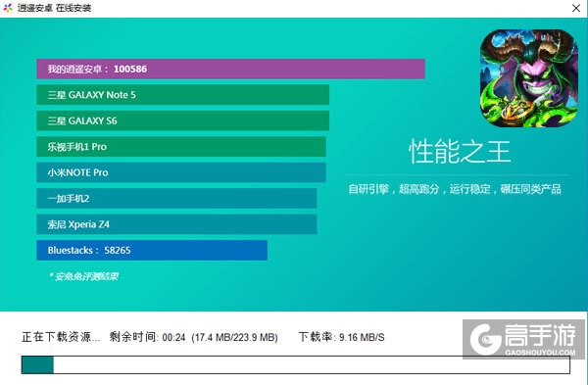Click the 17.4 MB/223.9 MB size text
Image resolution: width=588 pixels, height=385 pixels.
coord(235,338)
